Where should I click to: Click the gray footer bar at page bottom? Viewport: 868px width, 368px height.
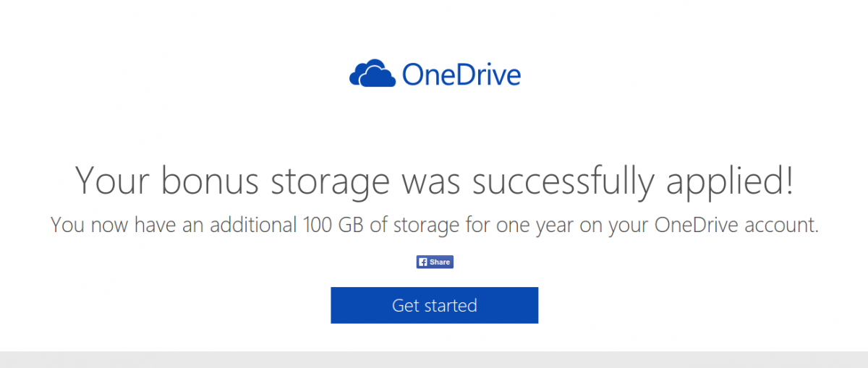(x=434, y=360)
